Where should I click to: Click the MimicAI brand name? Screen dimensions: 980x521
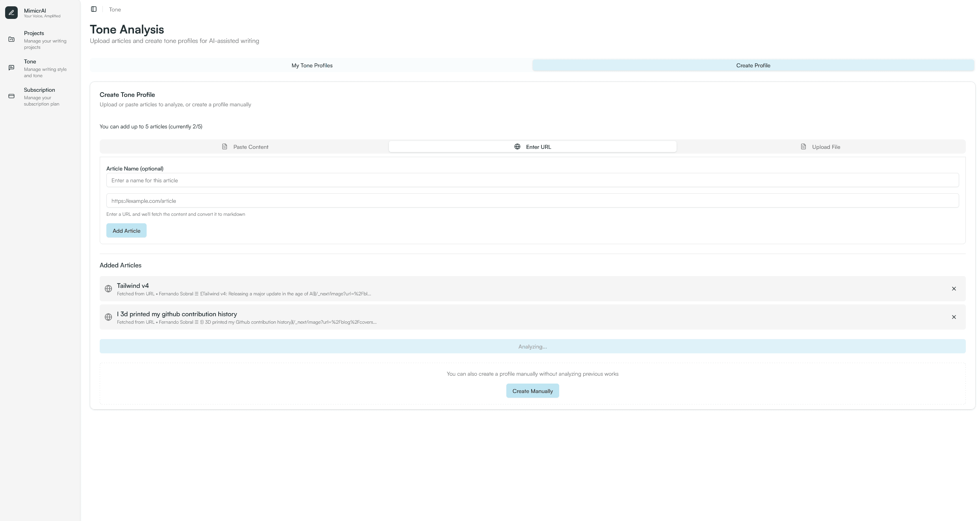click(35, 11)
